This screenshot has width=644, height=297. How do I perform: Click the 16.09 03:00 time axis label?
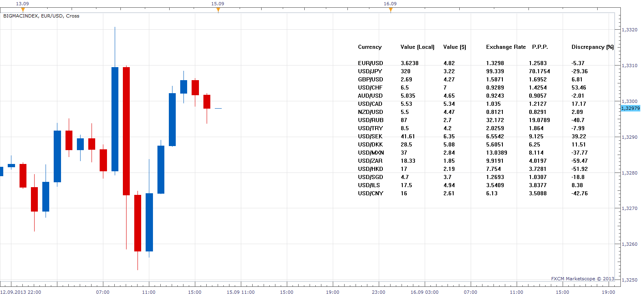(424, 292)
